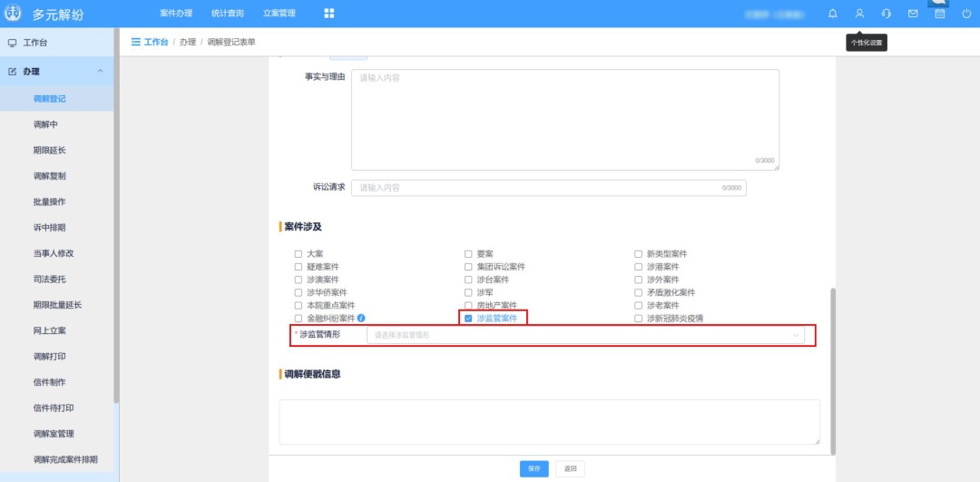Viewport: 980px width, 482px height.
Task: Click the info icon beside 金融纠纷案件
Action: click(361, 319)
